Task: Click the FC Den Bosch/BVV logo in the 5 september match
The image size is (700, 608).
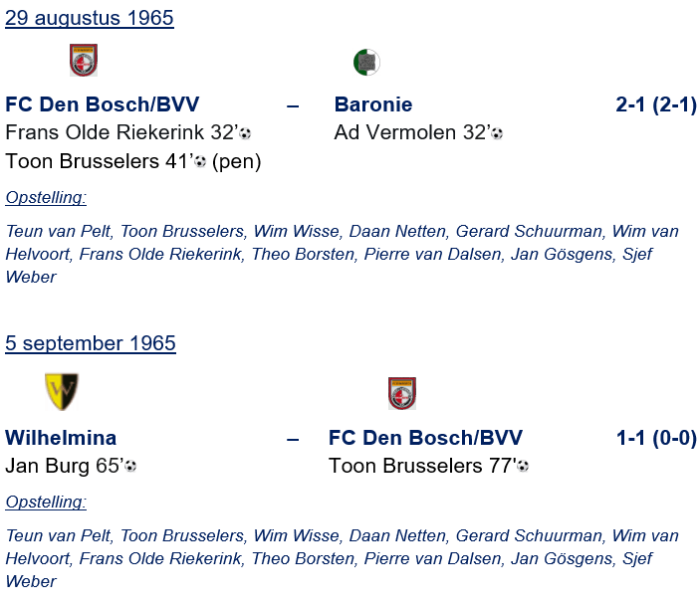Action: (x=401, y=393)
